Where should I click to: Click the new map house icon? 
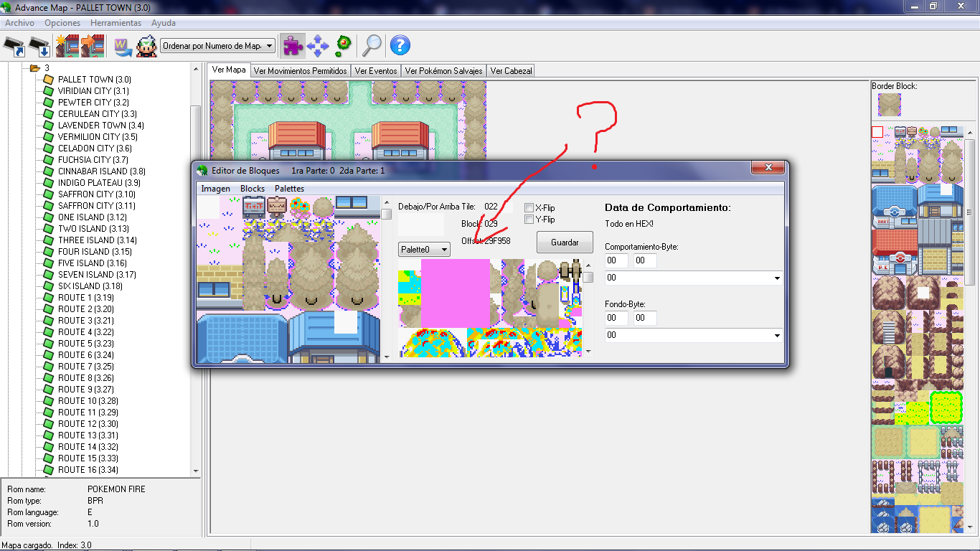pyautogui.click(x=67, y=46)
